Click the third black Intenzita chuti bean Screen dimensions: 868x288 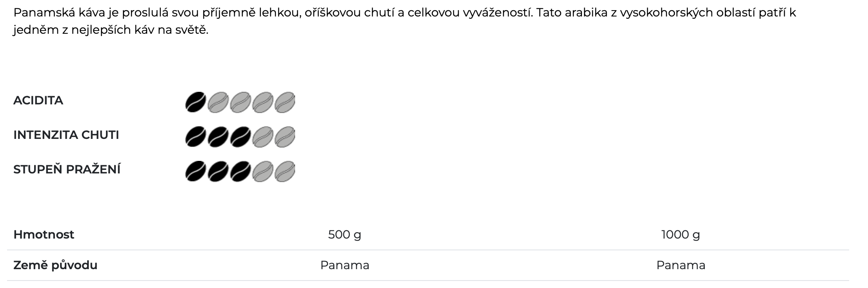click(x=240, y=137)
